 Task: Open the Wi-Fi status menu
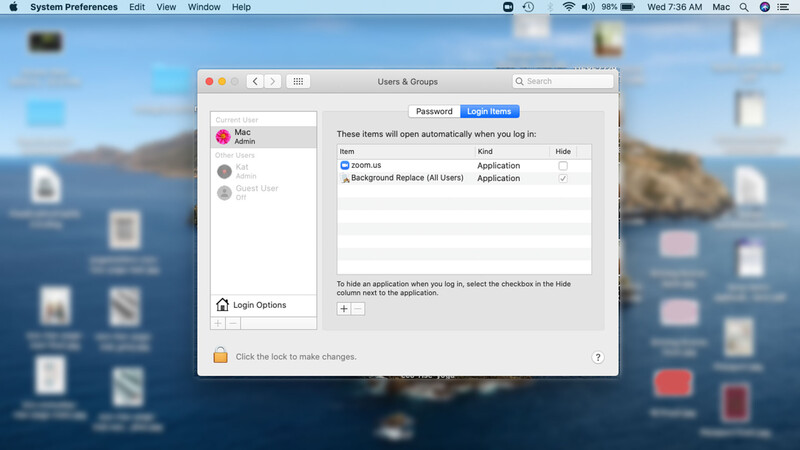tap(568, 7)
